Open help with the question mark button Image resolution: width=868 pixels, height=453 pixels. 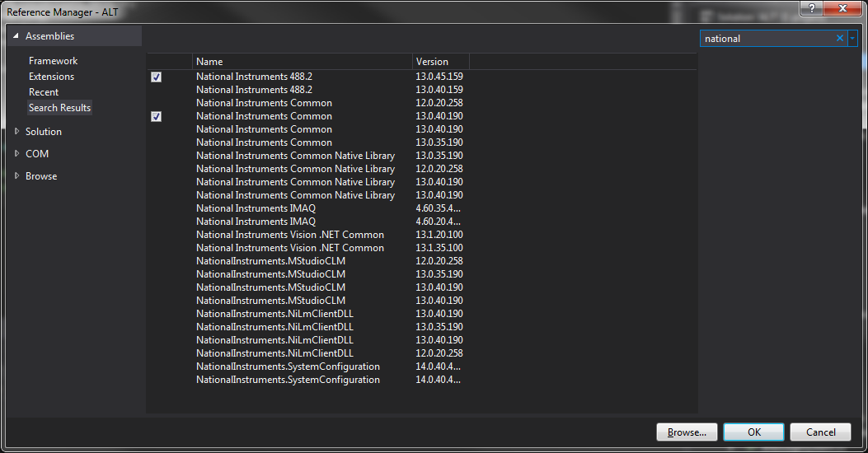(812, 8)
